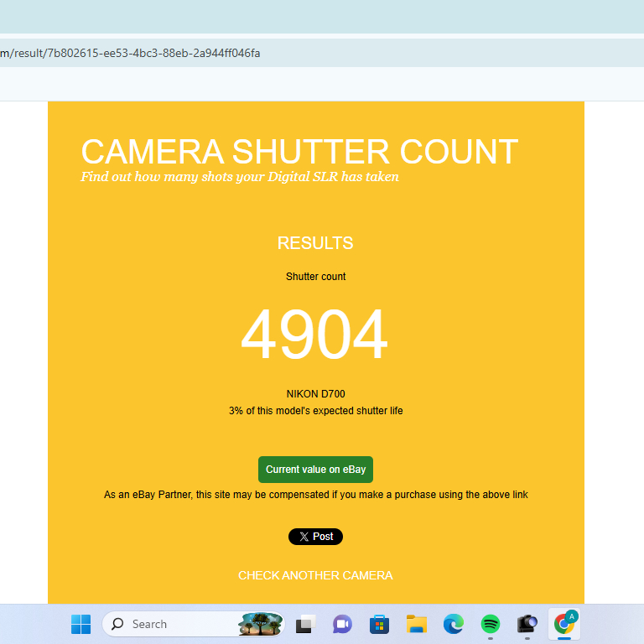The width and height of the screenshot is (644, 644).
Task: Click the CAMERA SHUTTER COUNT site title
Action: tap(299, 152)
